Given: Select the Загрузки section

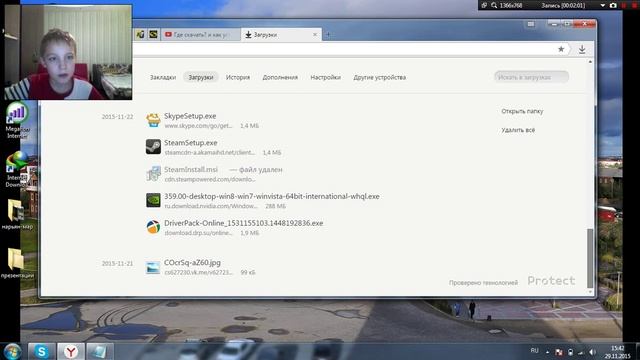Looking at the screenshot, I should [x=201, y=77].
